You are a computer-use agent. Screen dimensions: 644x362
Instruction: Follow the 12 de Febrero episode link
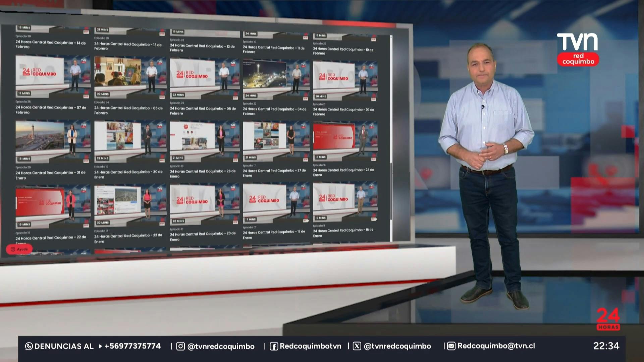(x=202, y=48)
